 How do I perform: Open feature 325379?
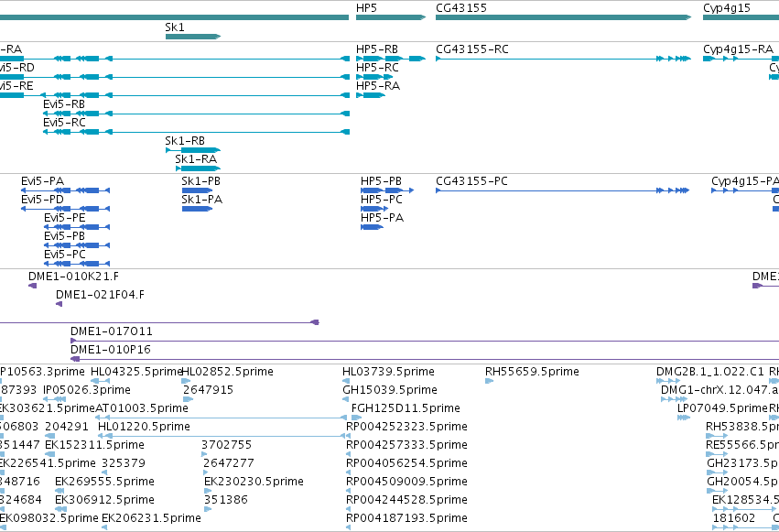(105, 472)
